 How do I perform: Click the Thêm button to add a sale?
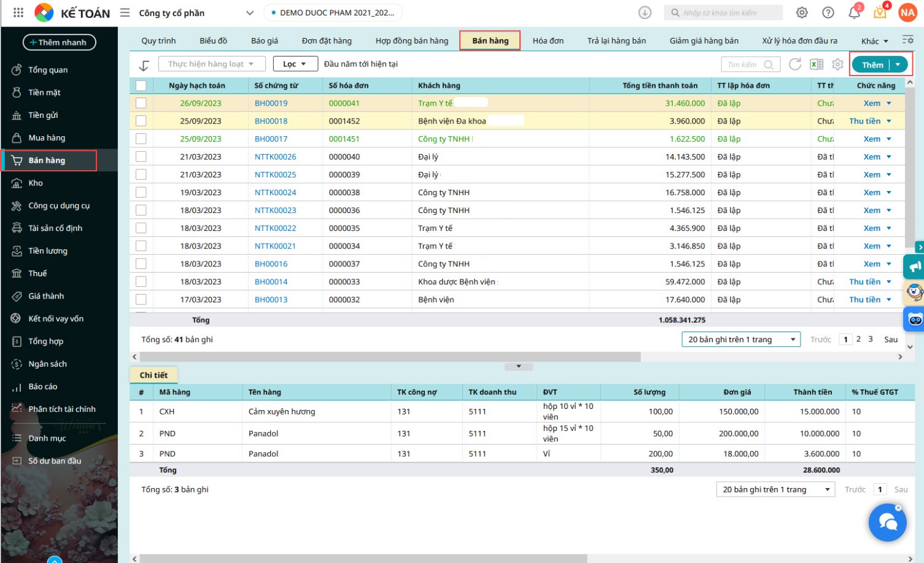click(x=872, y=64)
